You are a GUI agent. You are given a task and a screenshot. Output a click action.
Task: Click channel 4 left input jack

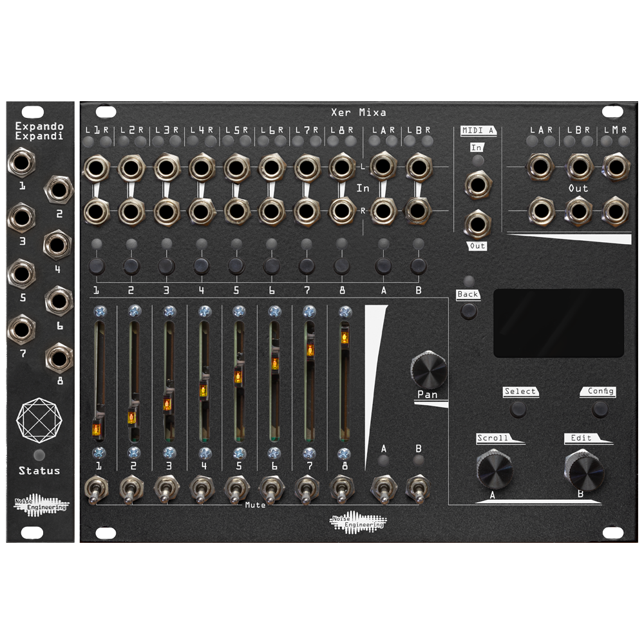pos(201,168)
